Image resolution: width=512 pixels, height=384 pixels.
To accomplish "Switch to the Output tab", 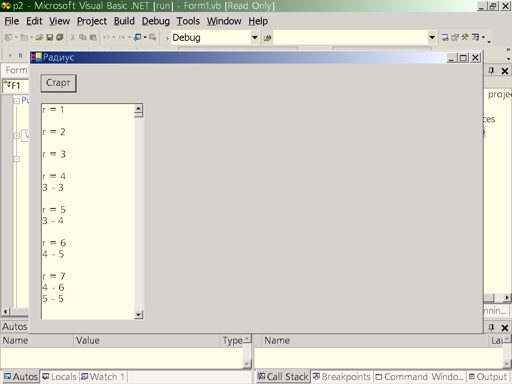I will pos(488,377).
